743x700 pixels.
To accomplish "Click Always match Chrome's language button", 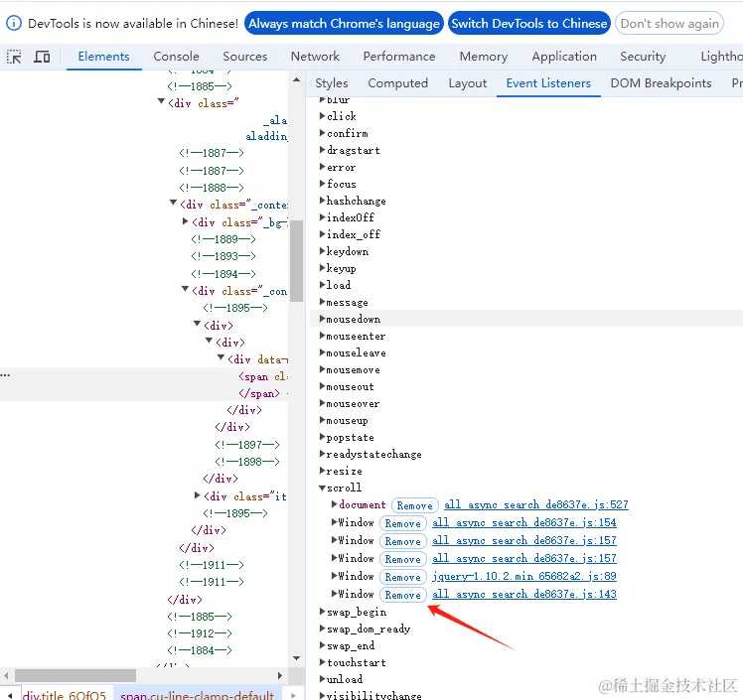I will pyautogui.click(x=344, y=23).
